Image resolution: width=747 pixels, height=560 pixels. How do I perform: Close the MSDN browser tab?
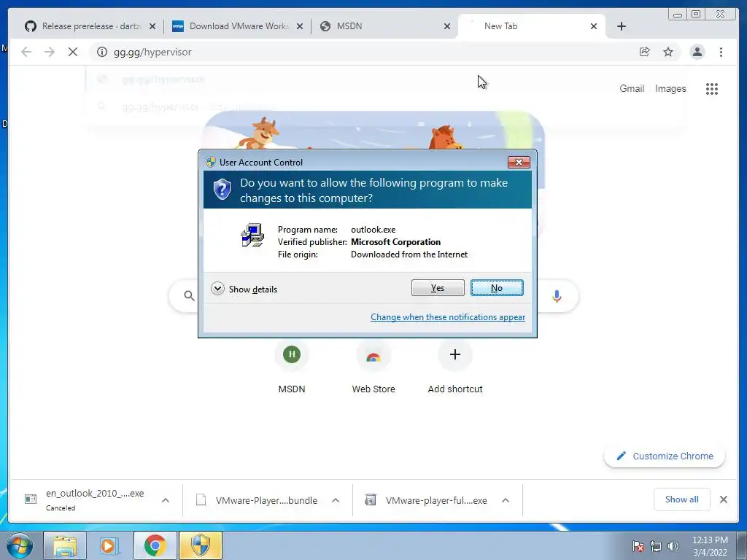447,27
